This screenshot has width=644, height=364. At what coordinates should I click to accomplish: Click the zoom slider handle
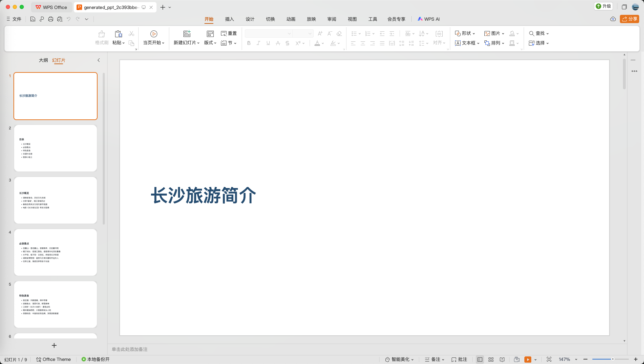coord(613,360)
